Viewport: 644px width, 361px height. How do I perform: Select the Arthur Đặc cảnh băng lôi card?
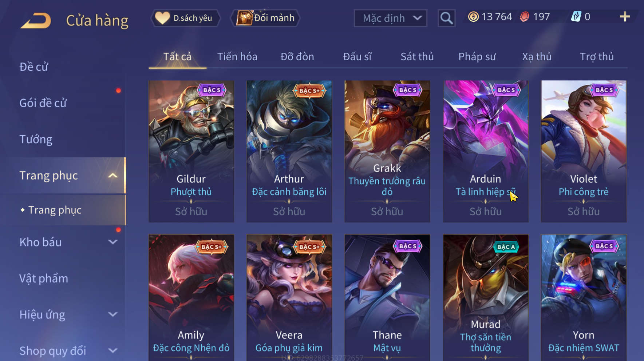[289, 151]
